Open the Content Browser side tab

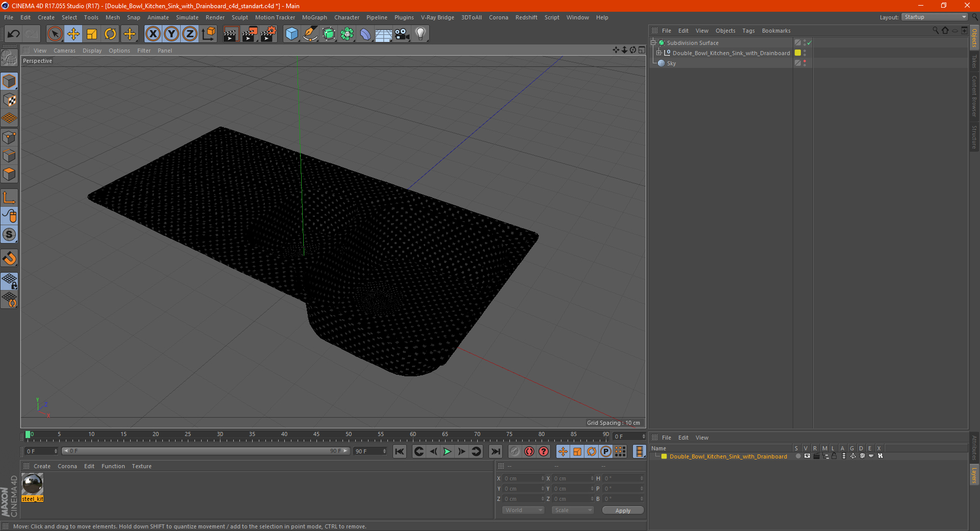(x=974, y=96)
